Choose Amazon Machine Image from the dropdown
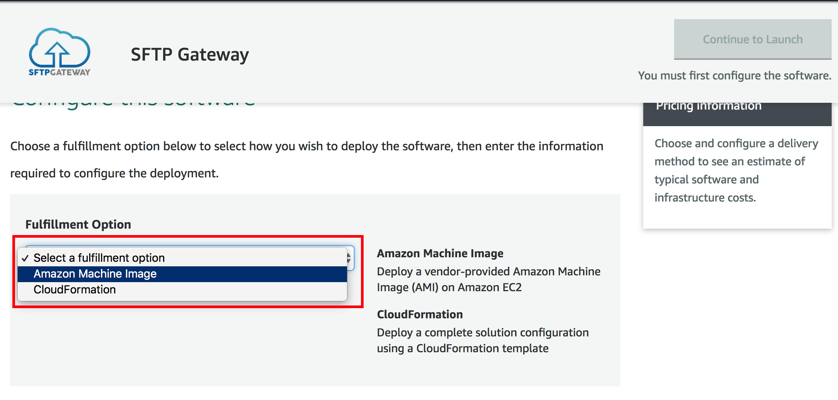 click(x=182, y=274)
